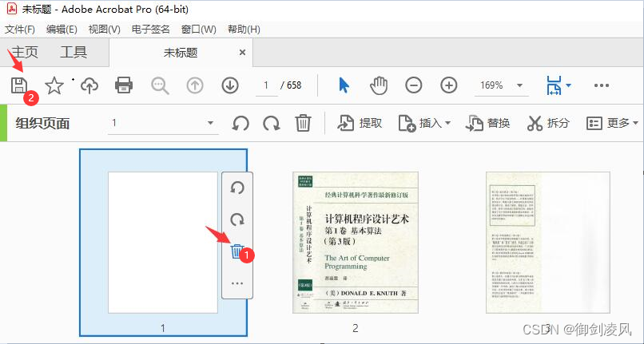Screen dimensions: 644x344
Task: Click the fit-width page display icon
Action: coord(554,85)
